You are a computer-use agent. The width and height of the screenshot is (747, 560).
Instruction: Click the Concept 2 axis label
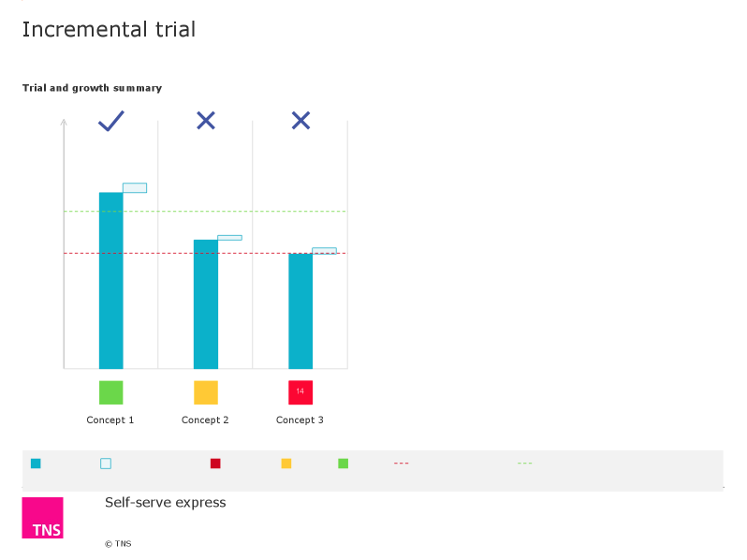click(x=205, y=420)
